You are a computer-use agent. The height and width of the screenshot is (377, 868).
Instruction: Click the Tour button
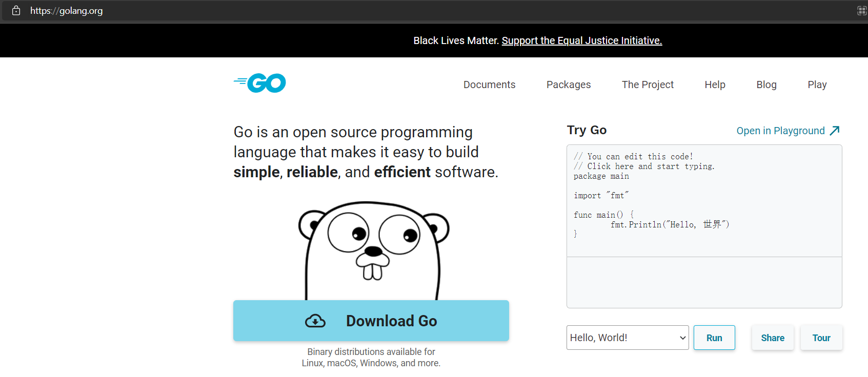coord(821,338)
